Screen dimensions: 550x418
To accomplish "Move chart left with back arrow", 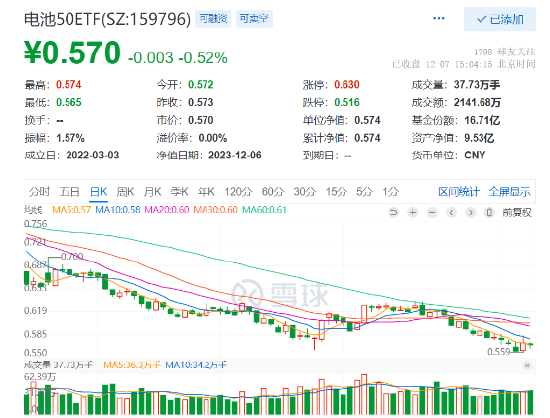I will pyautogui.click(x=451, y=213).
